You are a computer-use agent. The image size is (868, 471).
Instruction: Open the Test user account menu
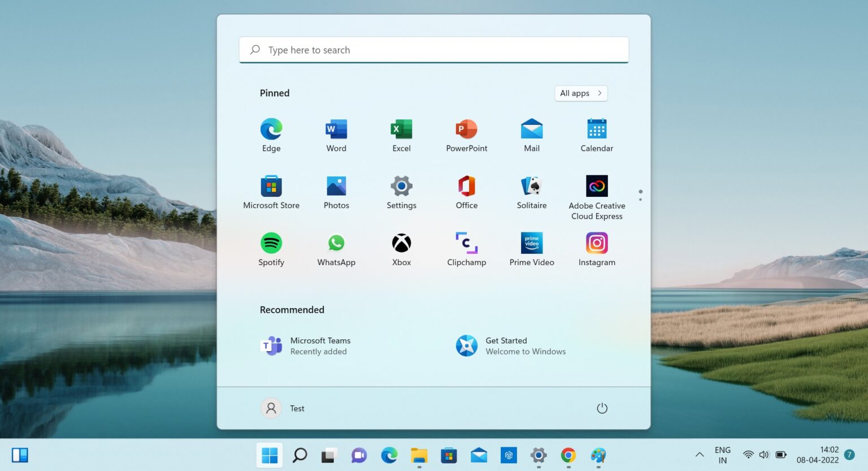(283, 408)
